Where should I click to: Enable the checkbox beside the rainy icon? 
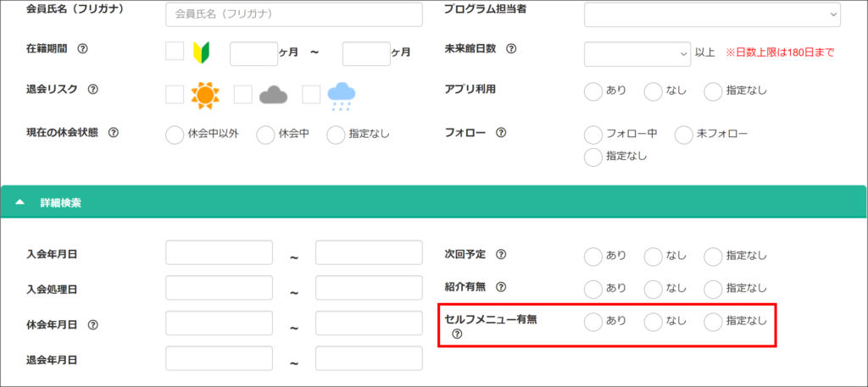pyautogui.click(x=311, y=94)
